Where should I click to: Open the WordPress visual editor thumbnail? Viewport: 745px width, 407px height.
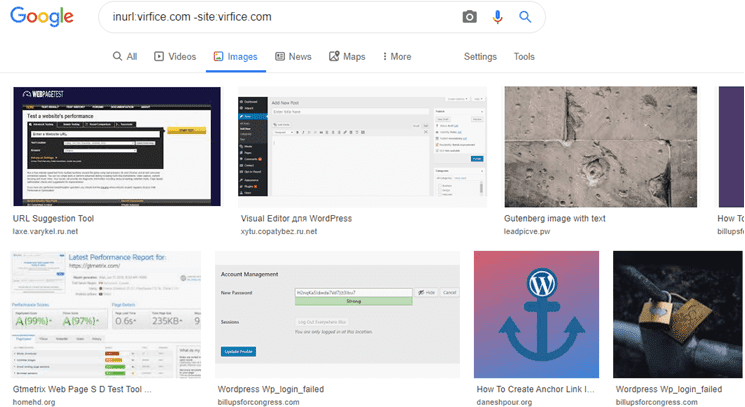click(362, 147)
